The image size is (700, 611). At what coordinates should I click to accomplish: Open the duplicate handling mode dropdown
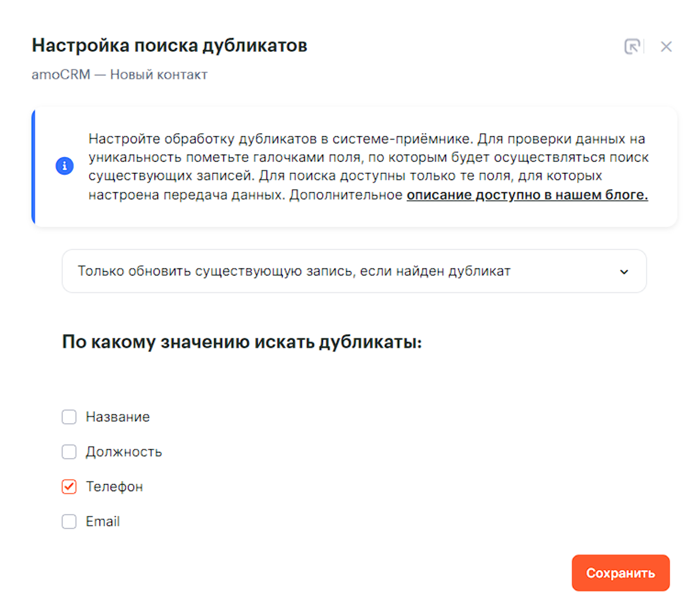354,271
